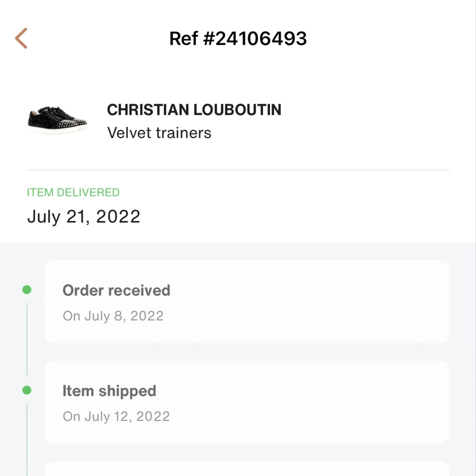Tap the Ref #24106493 header title
Image resolution: width=476 pixels, height=476 pixels.
238,39
